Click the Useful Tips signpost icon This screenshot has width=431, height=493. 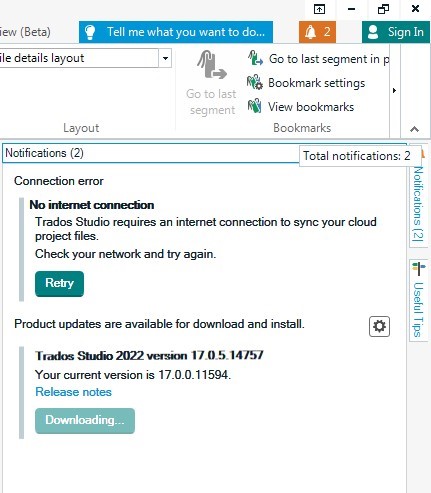(418, 269)
